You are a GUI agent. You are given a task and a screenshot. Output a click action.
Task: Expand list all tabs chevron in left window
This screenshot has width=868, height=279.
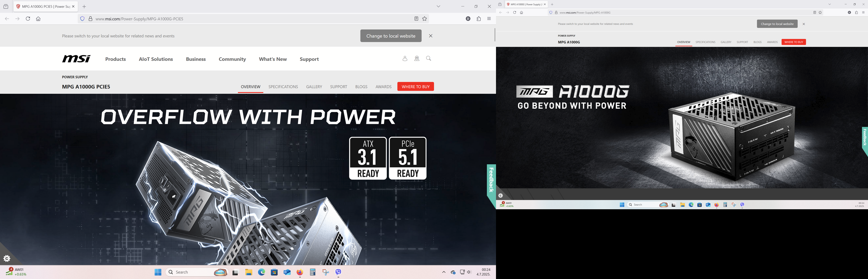point(438,6)
